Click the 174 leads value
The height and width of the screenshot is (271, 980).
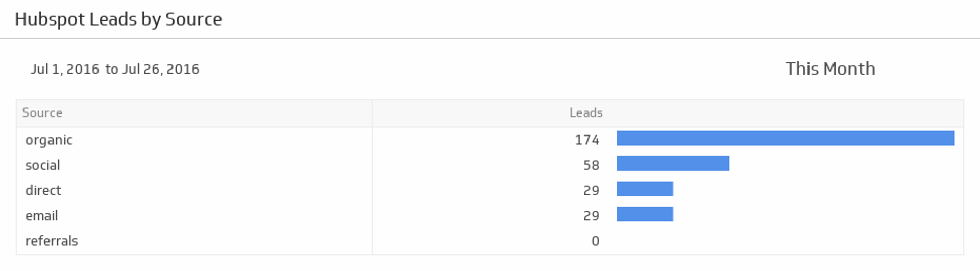tap(587, 140)
